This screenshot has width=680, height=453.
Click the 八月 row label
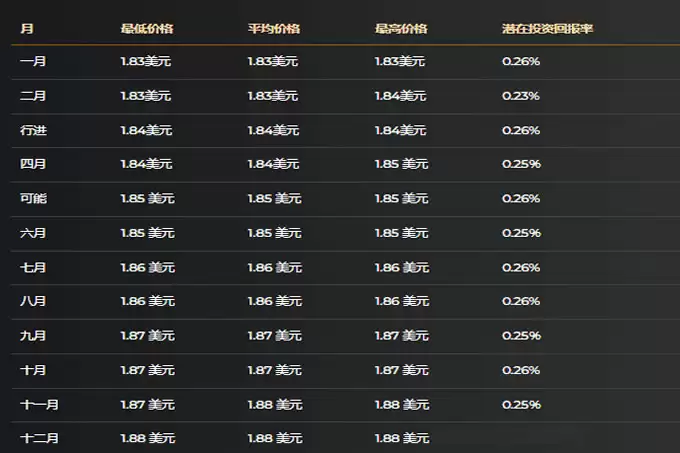coord(33,301)
